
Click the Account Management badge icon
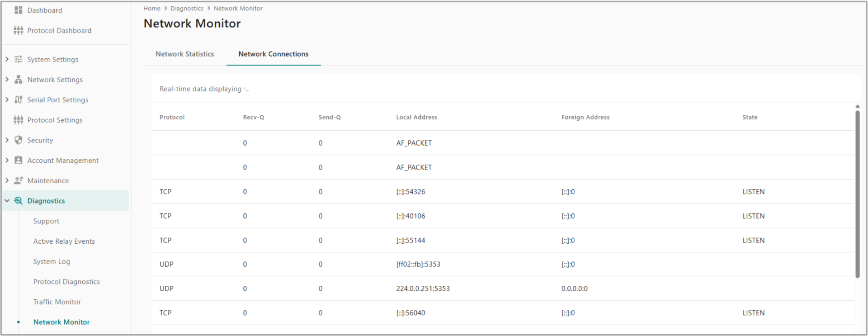pyautogui.click(x=18, y=160)
